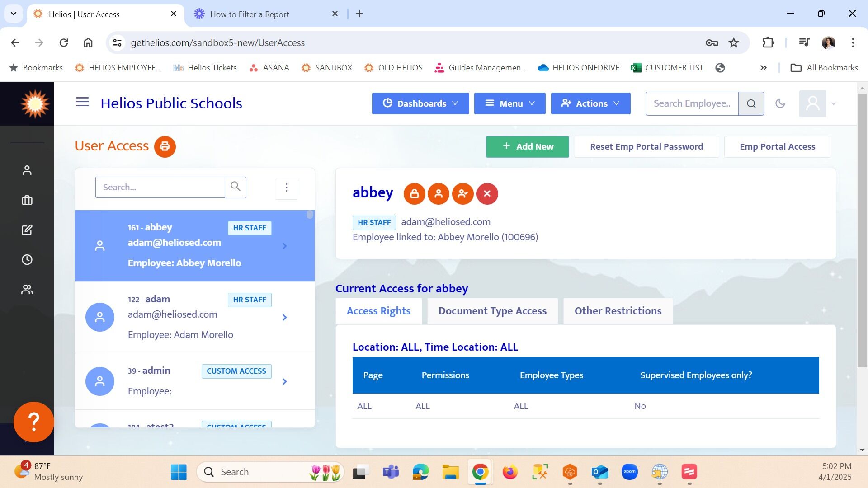
Task: Open the profile avatar dropdown
Action: click(x=817, y=103)
